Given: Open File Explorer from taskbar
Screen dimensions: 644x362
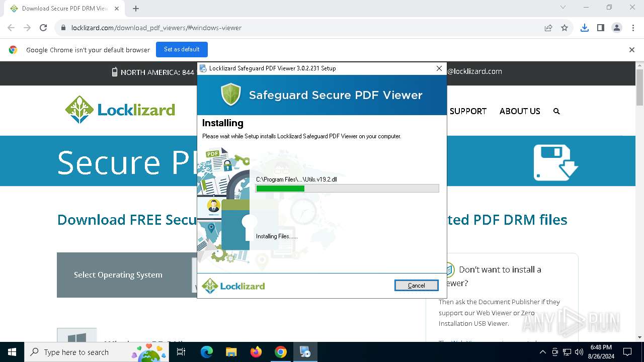Looking at the screenshot, I should pyautogui.click(x=231, y=352).
